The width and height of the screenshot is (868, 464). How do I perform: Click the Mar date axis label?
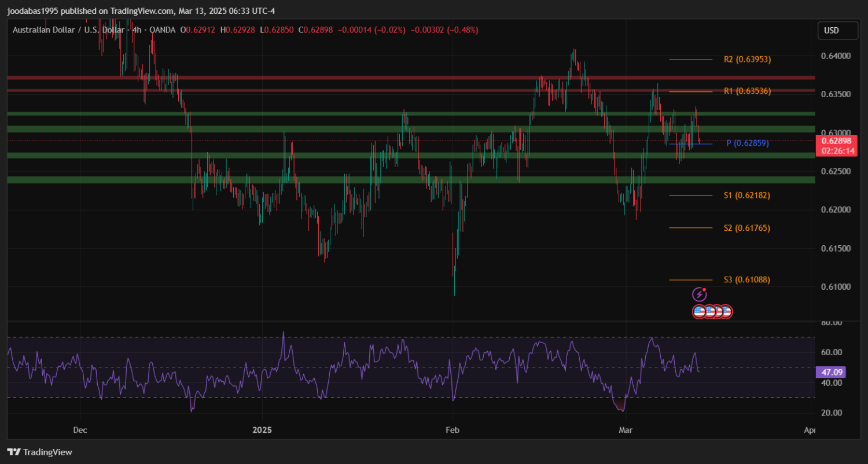625,430
